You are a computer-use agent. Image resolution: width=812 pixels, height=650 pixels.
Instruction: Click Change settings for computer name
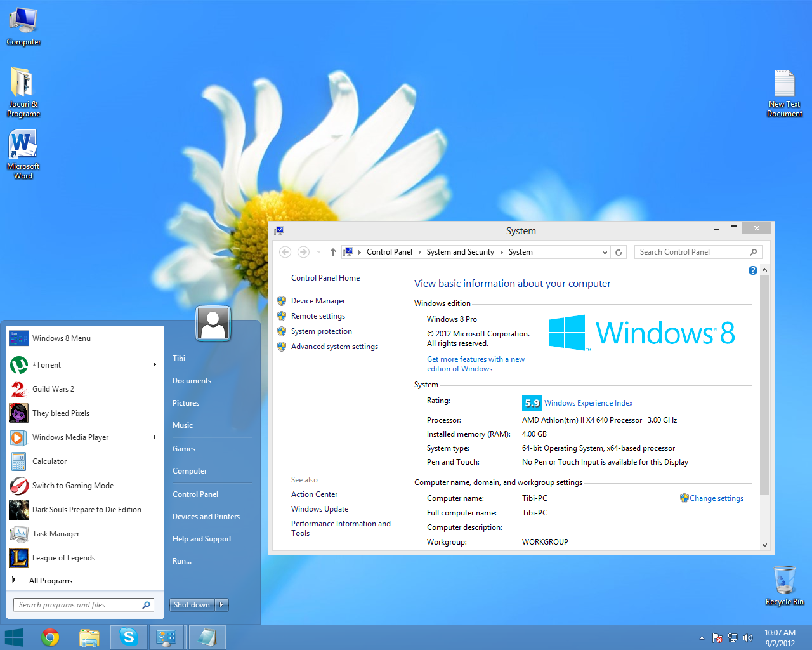(x=717, y=498)
